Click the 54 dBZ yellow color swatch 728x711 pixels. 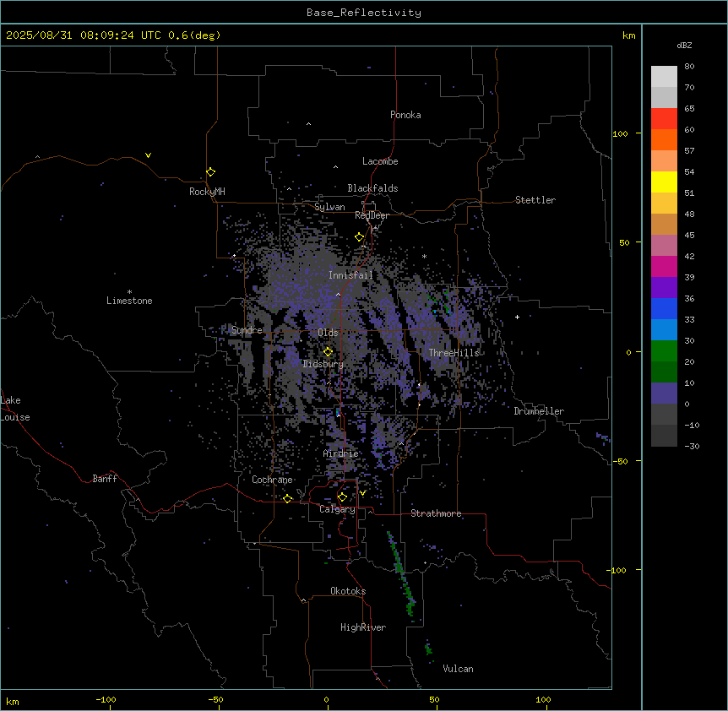tap(664, 182)
